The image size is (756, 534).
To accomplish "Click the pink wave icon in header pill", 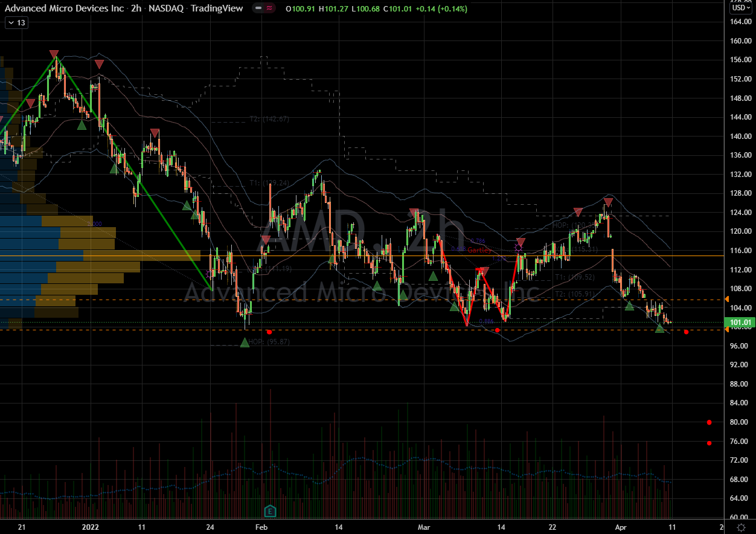I will (270, 8).
